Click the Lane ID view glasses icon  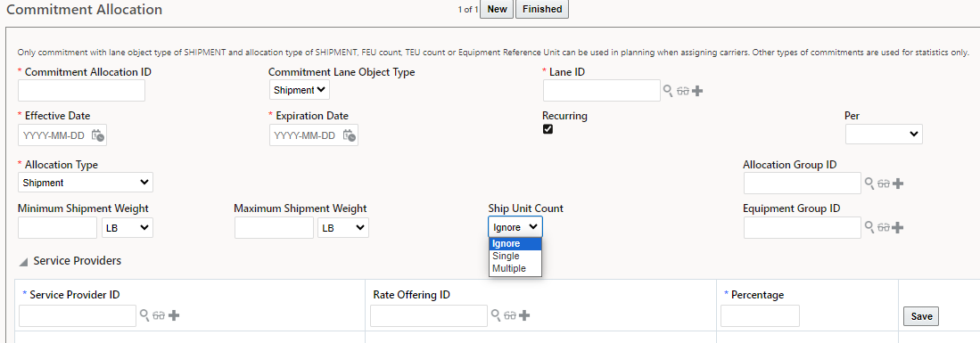682,91
